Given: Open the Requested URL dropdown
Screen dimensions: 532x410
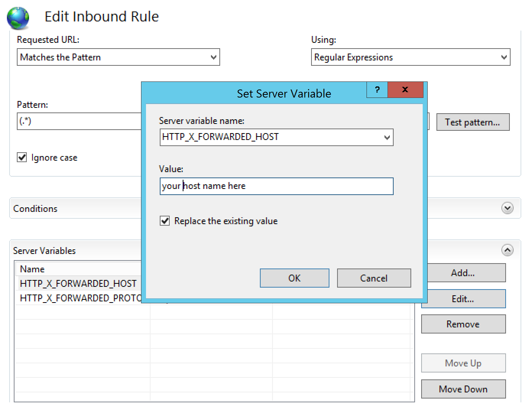Looking at the screenshot, I should pyautogui.click(x=118, y=57).
